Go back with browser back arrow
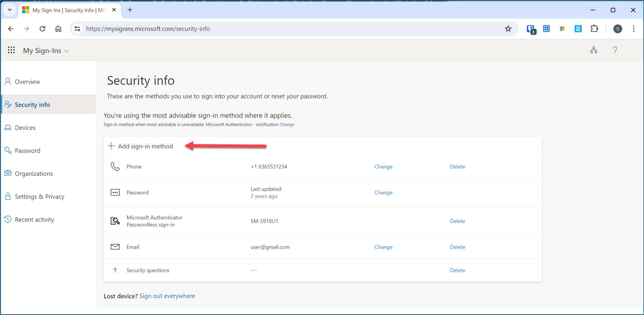644x315 pixels. coord(11,29)
